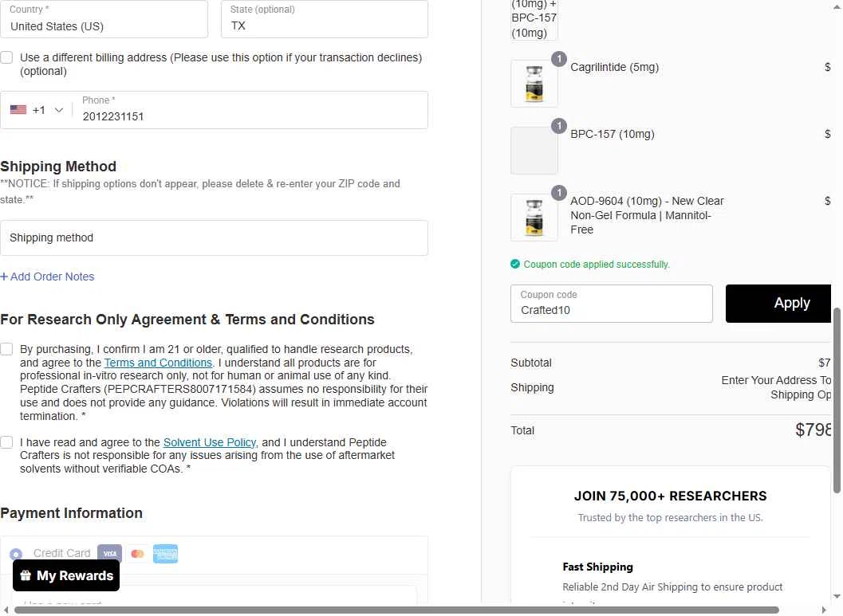Click the plus icon before Add Order Notes
This screenshot has width=843, height=616.
[4, 277]
